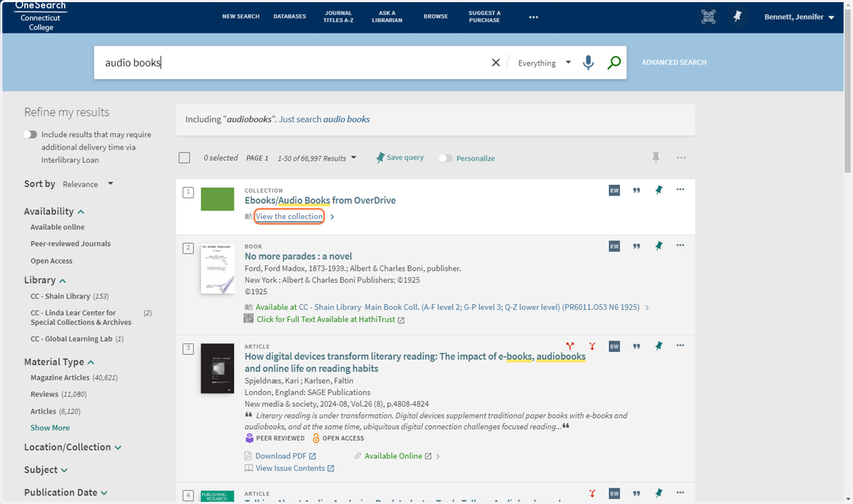Click RW icon for digital devices article

coord(614,346)
